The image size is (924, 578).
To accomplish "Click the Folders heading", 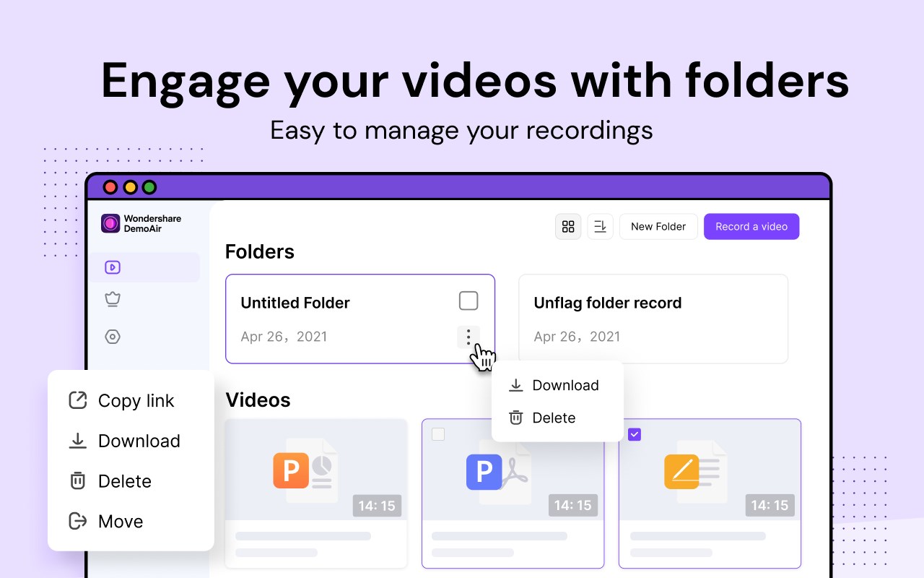I will pos(260,251).
